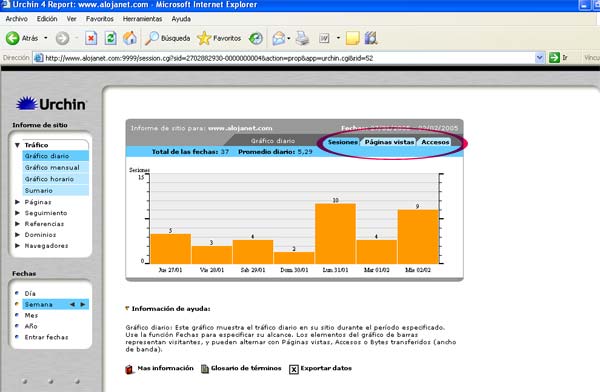Click the Print toolbar icon
The height and width of the screenshot is (392, 600).
(x=302, y=38)
